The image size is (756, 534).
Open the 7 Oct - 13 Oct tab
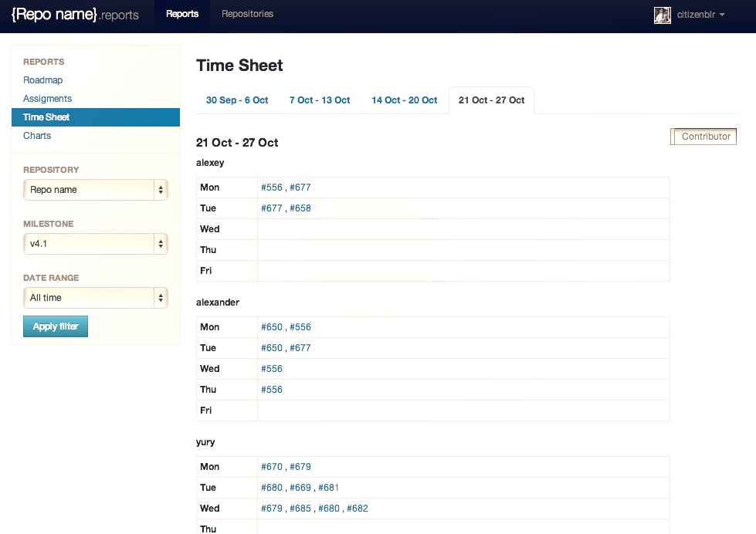point(320,100)
